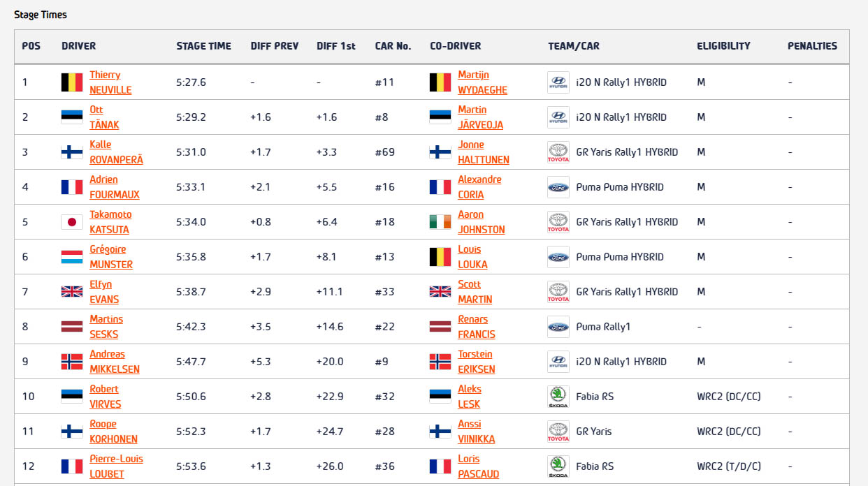Click the DIFF 1st column header
Screen dimensions: 868x486
[x=335, y=46]
